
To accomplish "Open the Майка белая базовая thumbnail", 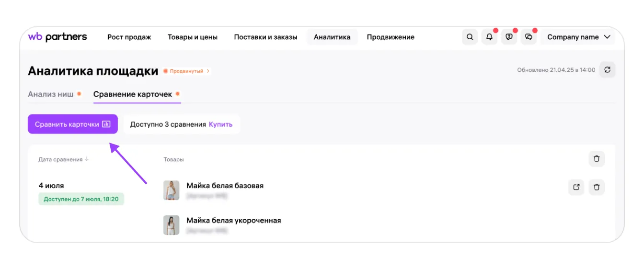I will coord(171,190).
